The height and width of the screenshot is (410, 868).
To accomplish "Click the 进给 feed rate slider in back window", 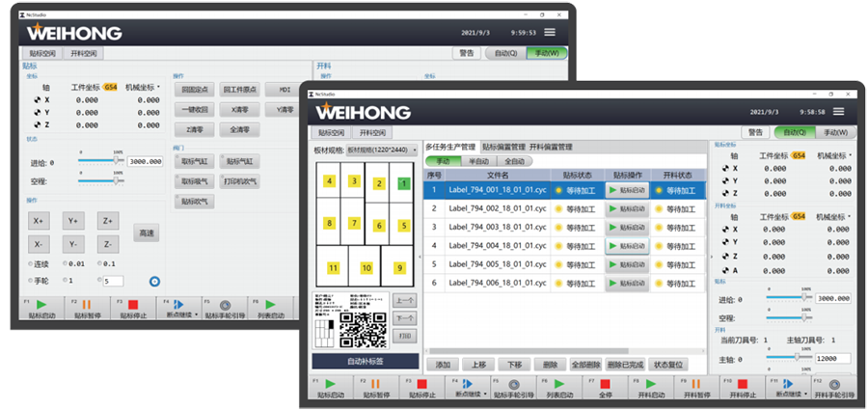I will pyautogui.click(x=102, y=162).
